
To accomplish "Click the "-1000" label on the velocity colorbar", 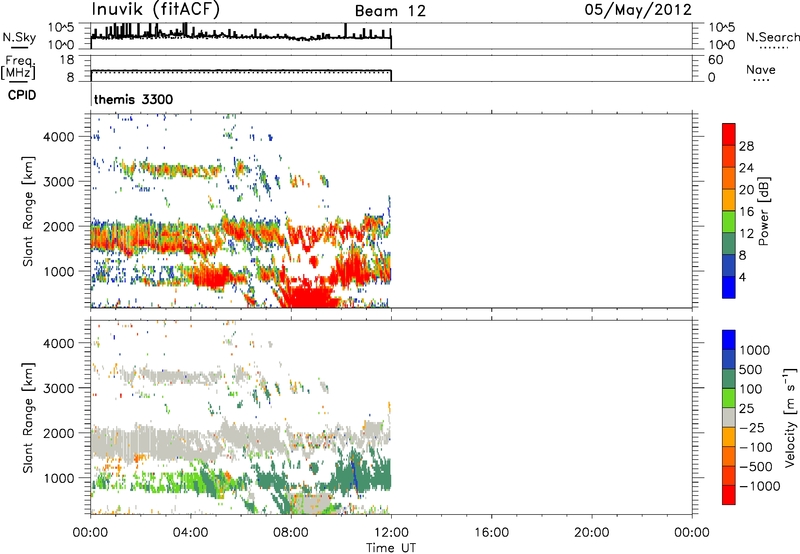I will pos(759,486).
